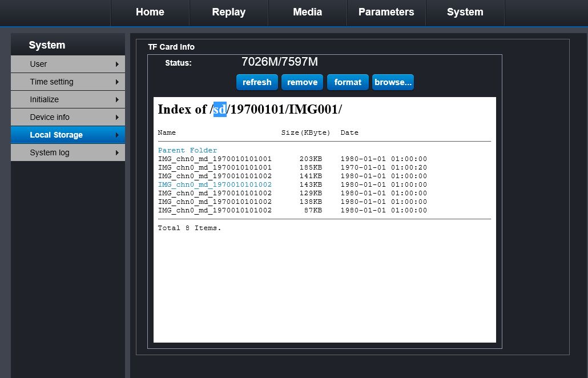The image size is (588, 378).
Task: Open the Parent Folder link
Action: click(x=187, y=150)
